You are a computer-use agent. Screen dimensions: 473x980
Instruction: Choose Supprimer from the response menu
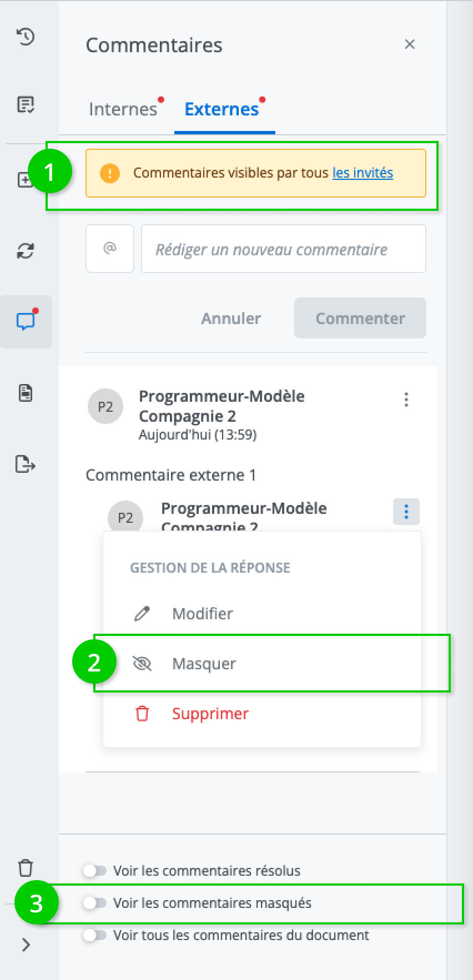[x=210, y=714]
